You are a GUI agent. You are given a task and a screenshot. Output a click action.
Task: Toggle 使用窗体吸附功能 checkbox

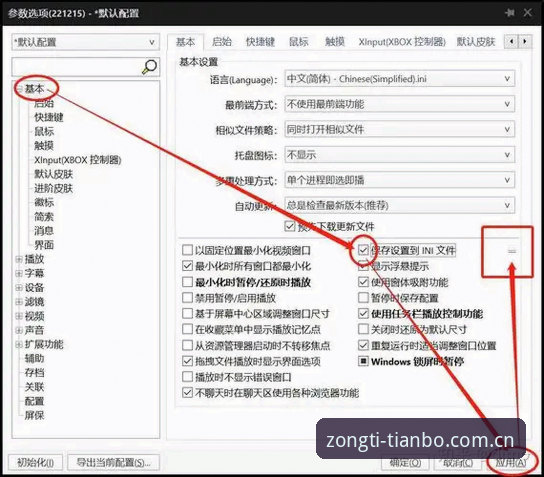[363, 282]
